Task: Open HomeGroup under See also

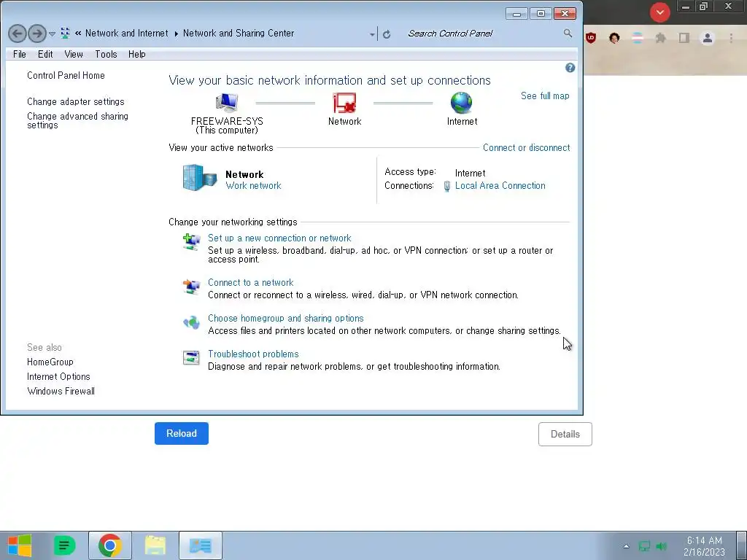Action: pos(50,362)
